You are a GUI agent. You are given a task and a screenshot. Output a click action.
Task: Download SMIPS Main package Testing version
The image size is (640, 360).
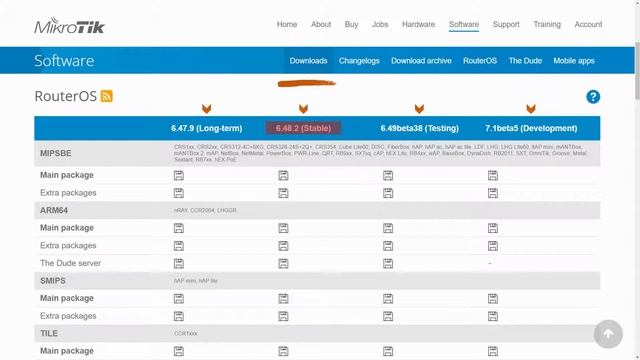[x=388, y=299]
